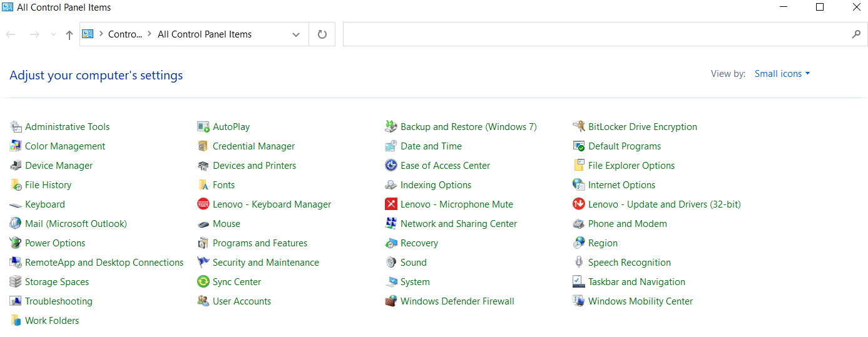Click the Network and Sharing Center icon
868x337 pixels.
391,224
